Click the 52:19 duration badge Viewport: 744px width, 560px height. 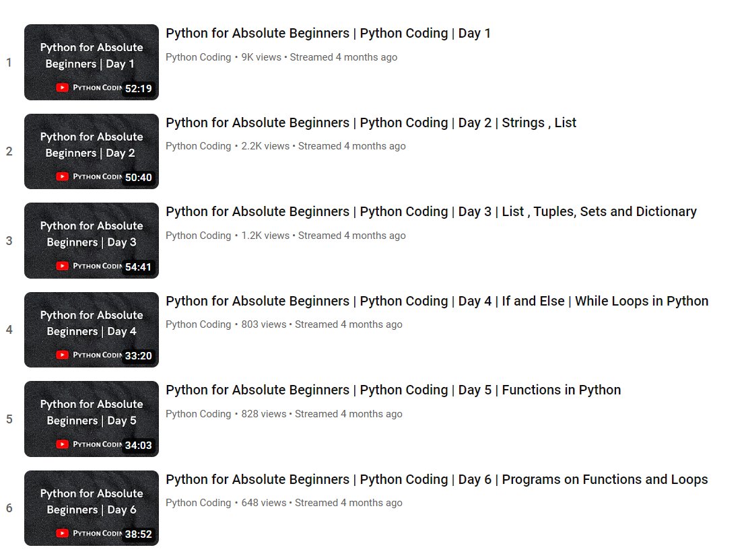point(139,89)
